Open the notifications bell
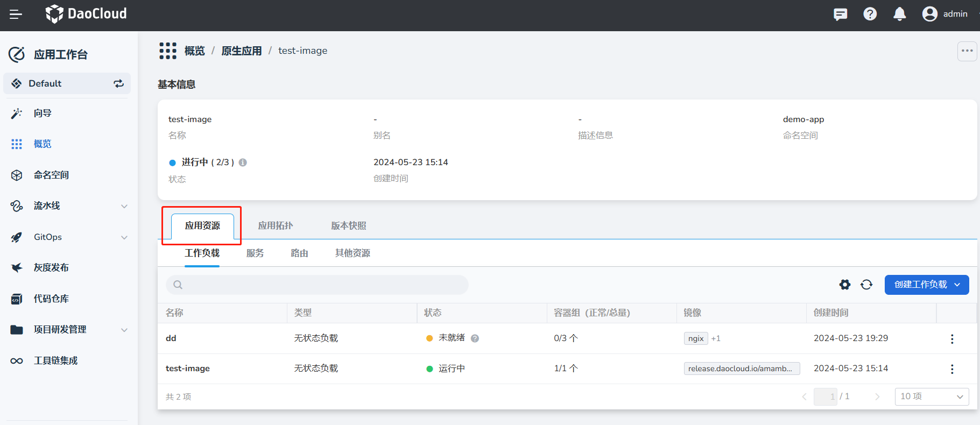This screenshot has width=980, height=425. pyautogui.click(x=899, y=14)
